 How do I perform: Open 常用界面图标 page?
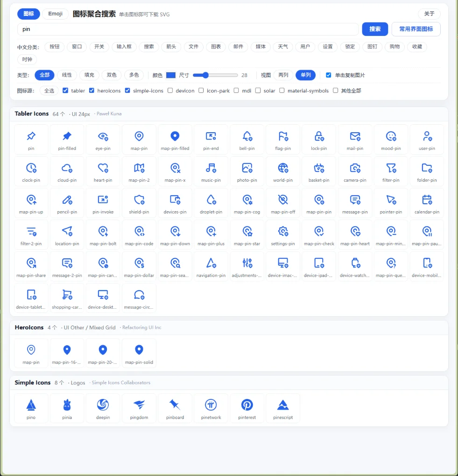pos(416,29)
